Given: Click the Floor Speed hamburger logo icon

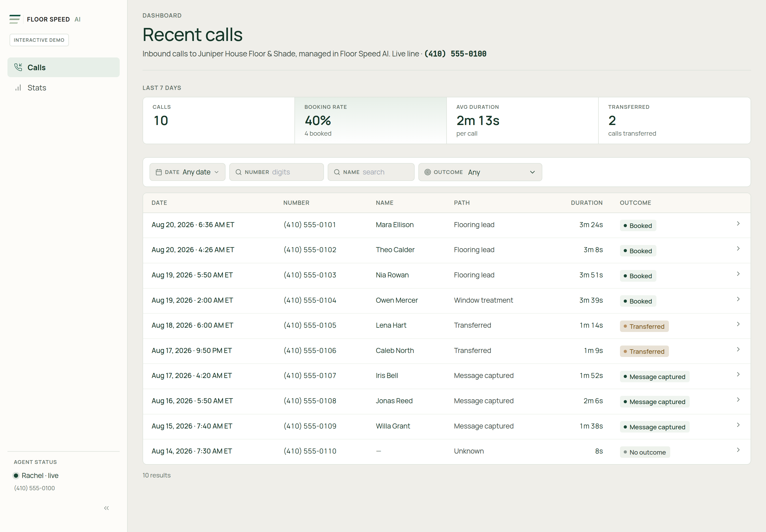Looking at the screenshot, I should [15, 19].
